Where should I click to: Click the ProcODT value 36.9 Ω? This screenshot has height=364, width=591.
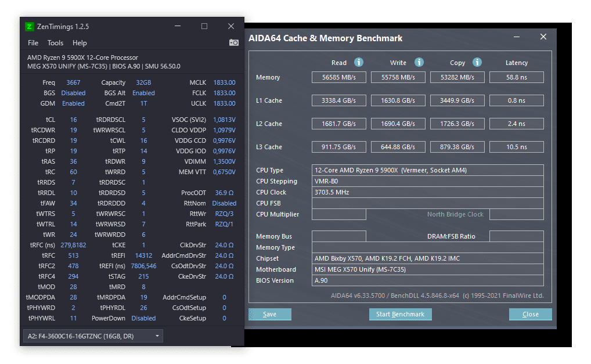224,193
